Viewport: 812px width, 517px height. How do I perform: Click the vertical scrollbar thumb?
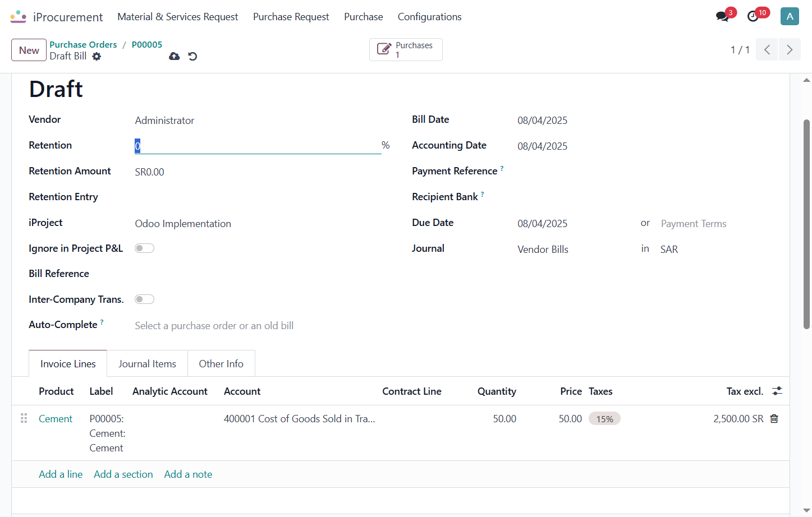[x=806, y=224]
